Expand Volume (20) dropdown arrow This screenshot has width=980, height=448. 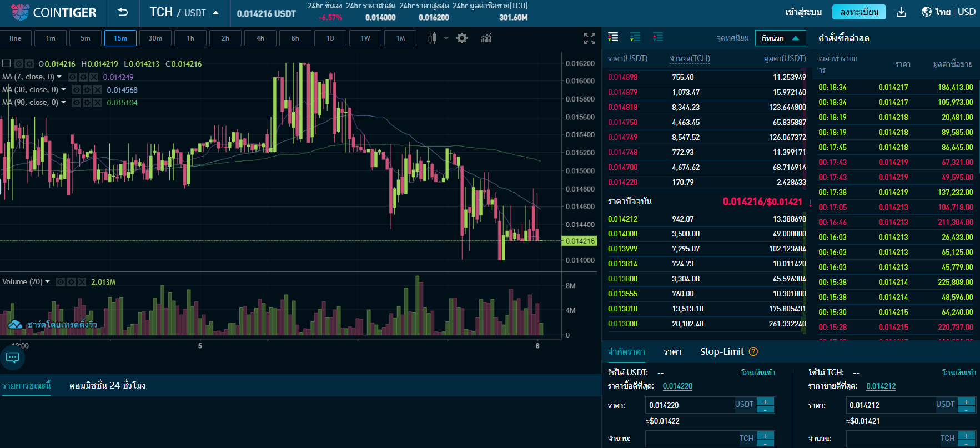(x=47, y=282)
